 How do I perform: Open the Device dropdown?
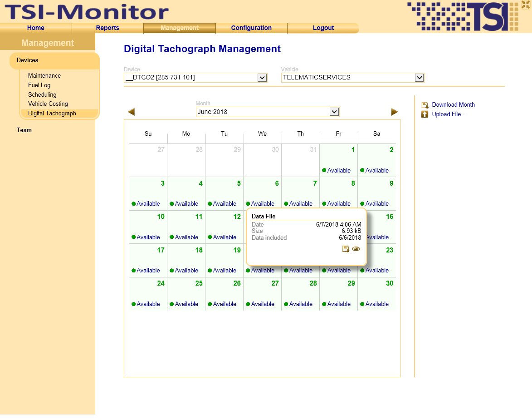[262, 78]
